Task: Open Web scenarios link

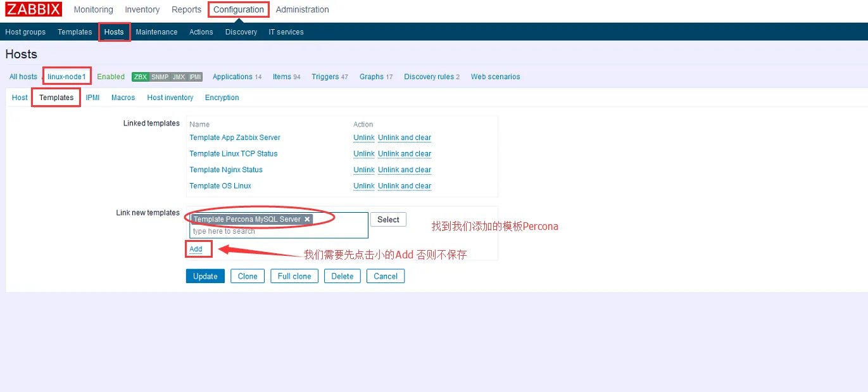Action: [x=495, y=77]
